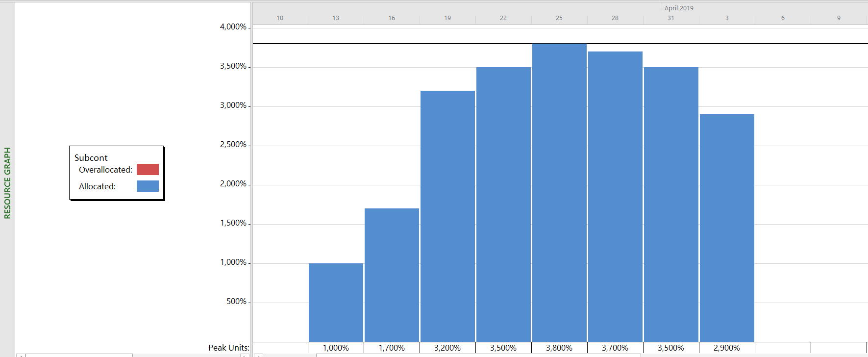Click the red Overallocated legend swatch
Screen dimensions: 868x357
148,170
